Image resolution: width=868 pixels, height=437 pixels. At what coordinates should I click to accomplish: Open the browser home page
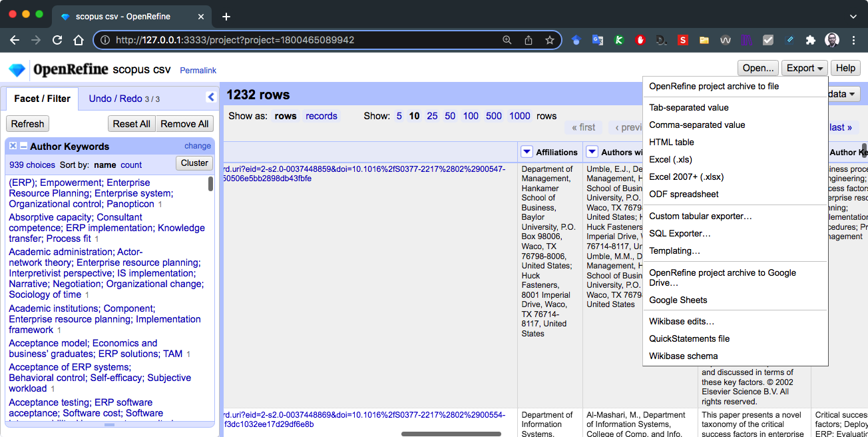[x=79, y=40]
